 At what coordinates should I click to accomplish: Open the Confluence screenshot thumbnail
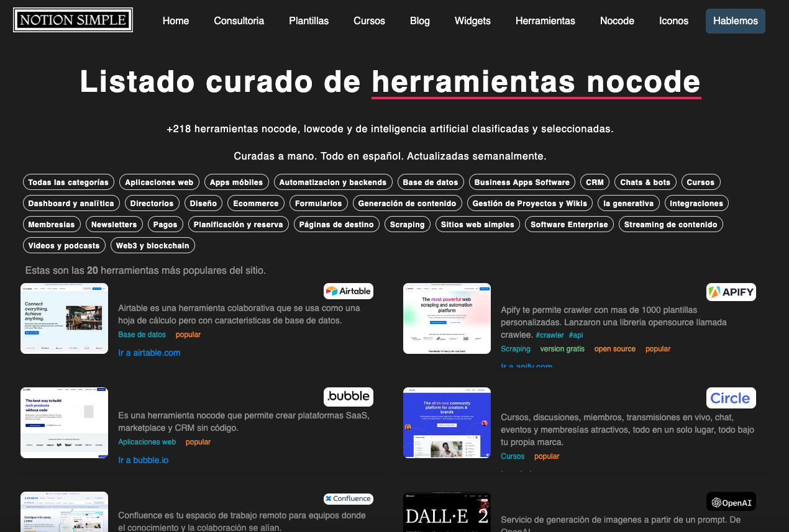tap(65, 512)
